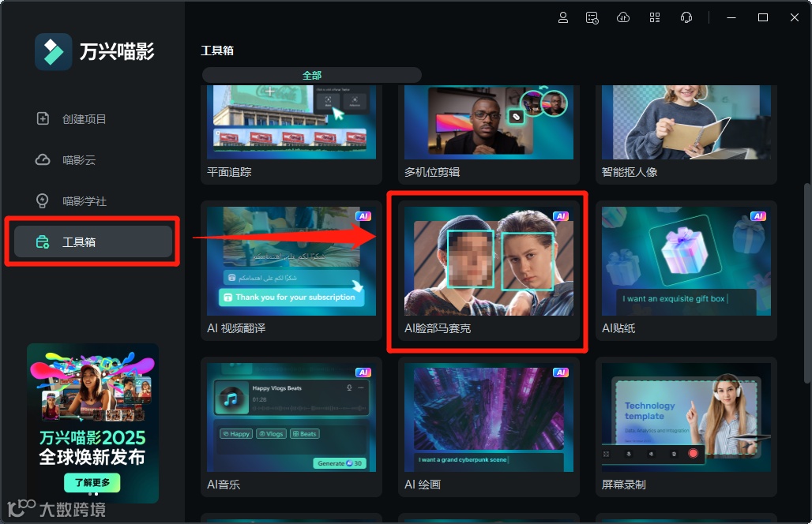
Task: Launch the AI贴纸 sticker tool
Action: click(686, 260)
